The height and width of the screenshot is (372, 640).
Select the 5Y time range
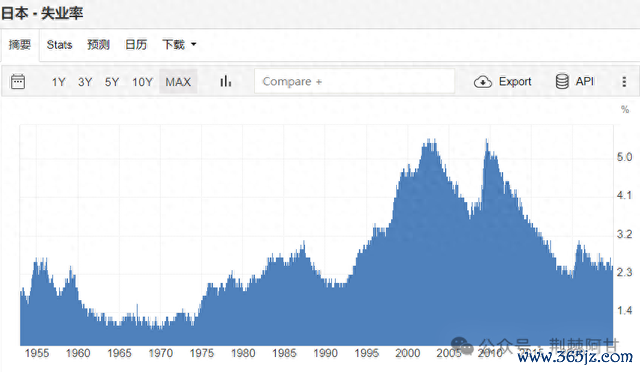[x=112, y=82]
